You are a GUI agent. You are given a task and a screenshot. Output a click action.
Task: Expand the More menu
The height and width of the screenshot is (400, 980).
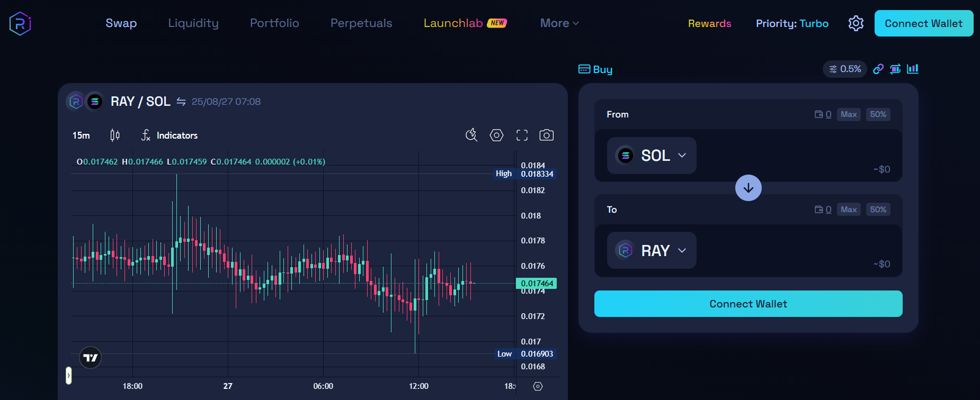[559, 23]
